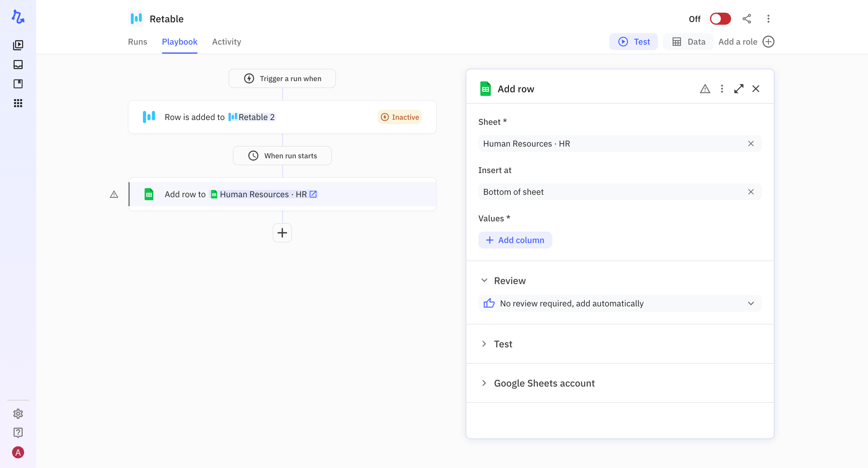Click the share icon in the top bar
Viewport: 868px width, 468px height.
747,19
